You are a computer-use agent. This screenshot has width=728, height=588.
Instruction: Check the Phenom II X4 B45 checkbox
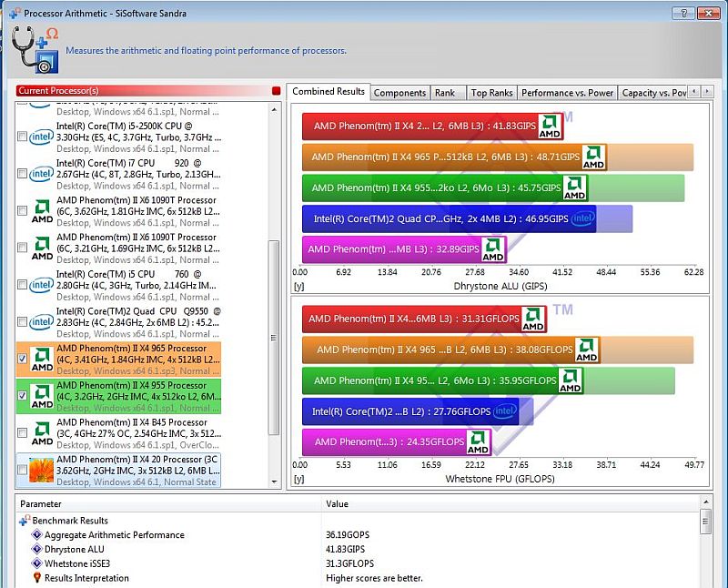pyautogui.click(x=22, y=433)
